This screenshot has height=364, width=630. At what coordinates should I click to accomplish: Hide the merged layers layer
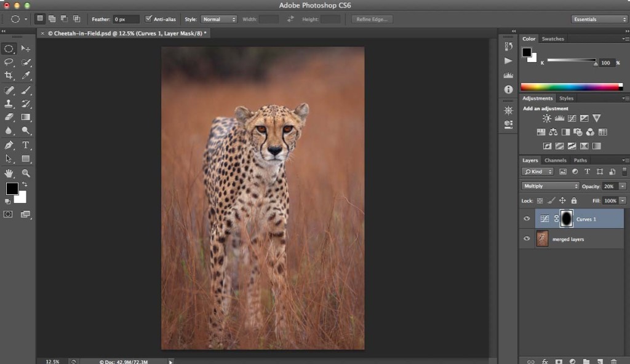click(527, 239)
